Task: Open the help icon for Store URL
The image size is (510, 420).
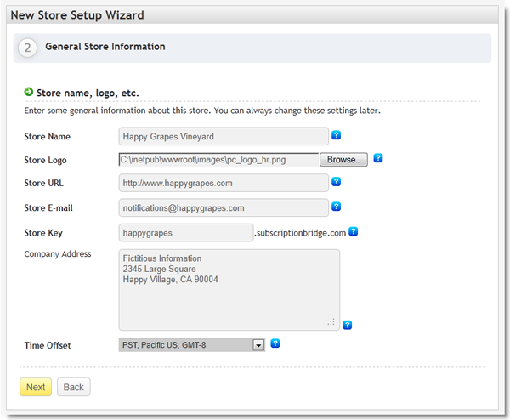Action: [x=337, y=182]
